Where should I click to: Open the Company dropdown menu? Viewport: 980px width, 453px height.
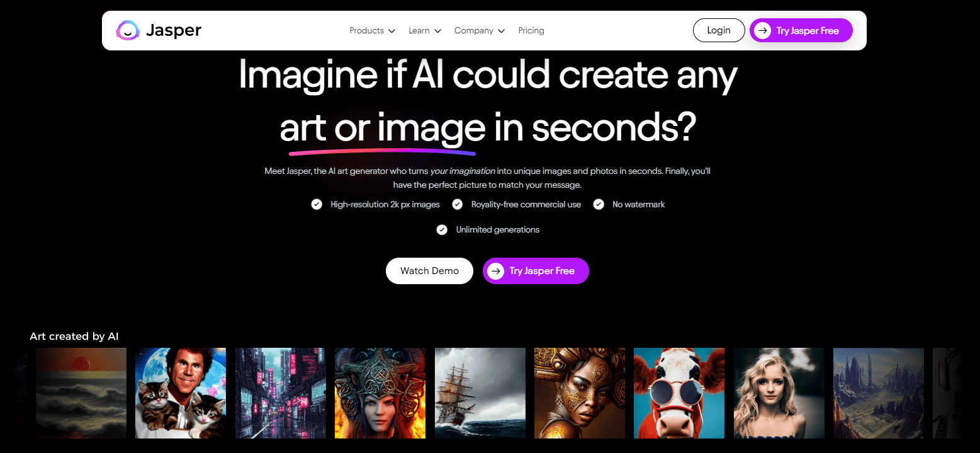coord(480,30)
